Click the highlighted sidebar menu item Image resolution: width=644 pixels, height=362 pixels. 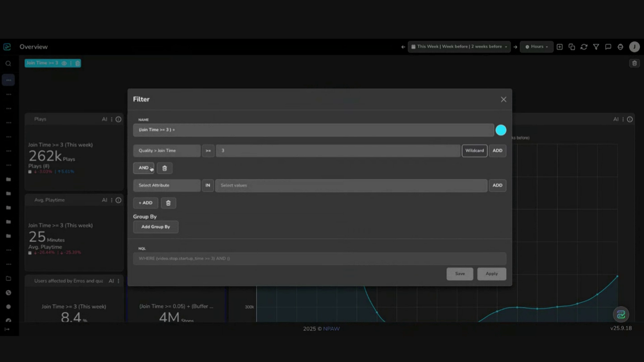pos(8,80)
